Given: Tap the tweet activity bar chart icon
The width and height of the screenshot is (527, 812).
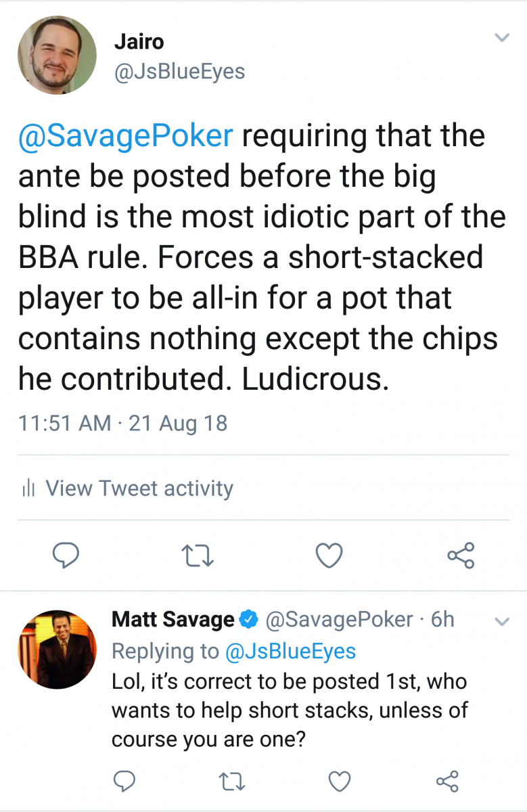Looking at the screenshot, I should click(28, 489).
